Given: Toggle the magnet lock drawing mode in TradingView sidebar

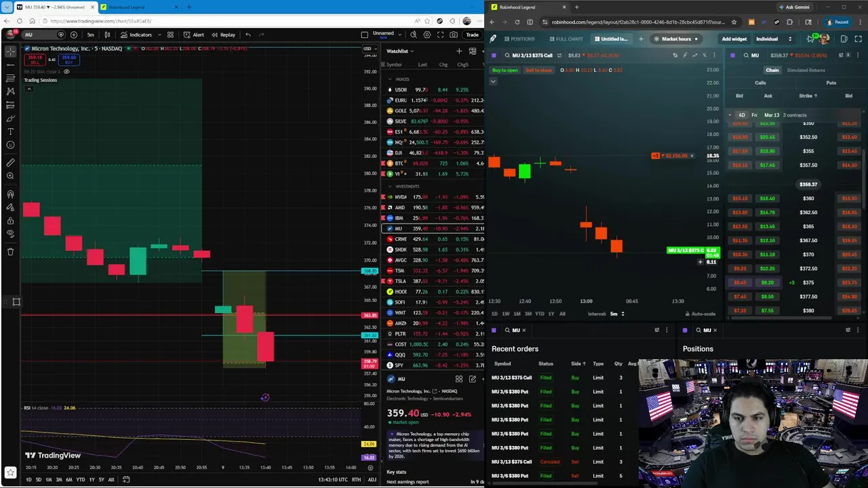Looking at the screenshot, I should (x=10, y=194).
